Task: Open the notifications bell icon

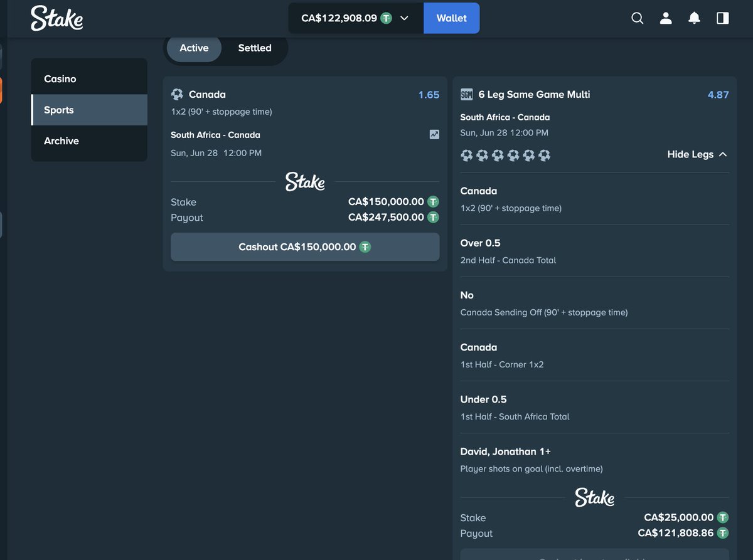Action: coord(694,18)
